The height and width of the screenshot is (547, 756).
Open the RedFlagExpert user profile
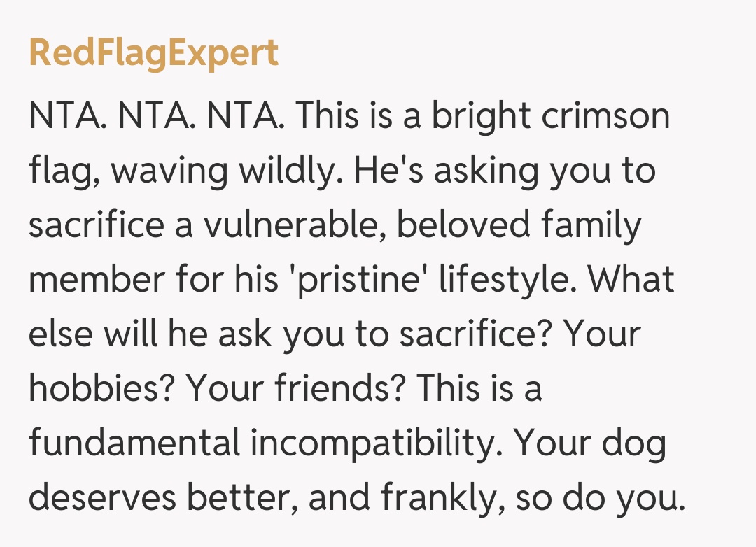tap(153, 54)
